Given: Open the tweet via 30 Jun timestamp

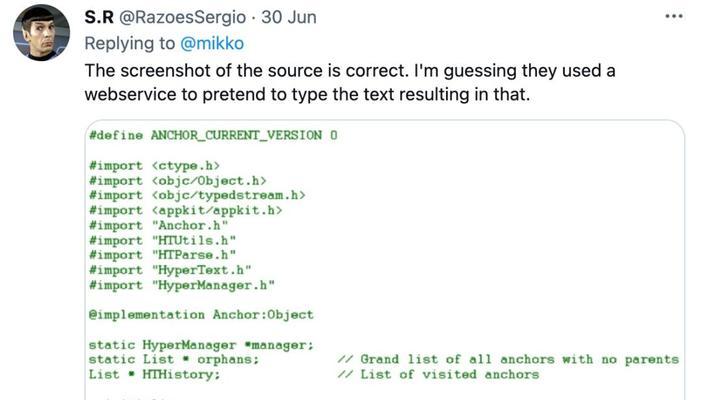Looking at the screenshot, I should point(289,17).
